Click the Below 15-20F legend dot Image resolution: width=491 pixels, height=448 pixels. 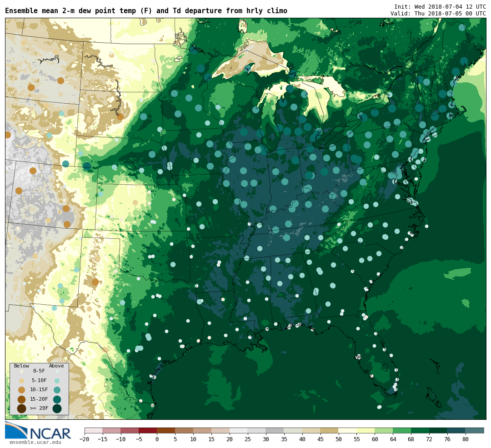pyautogui.click(x=22, y=399)
